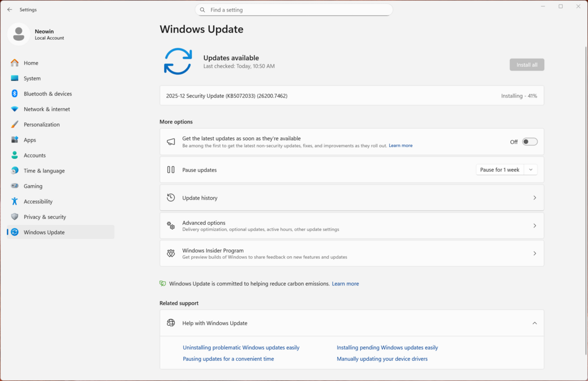Open Privacy & security settings
The image size is (588, 381).
(60, 217)
